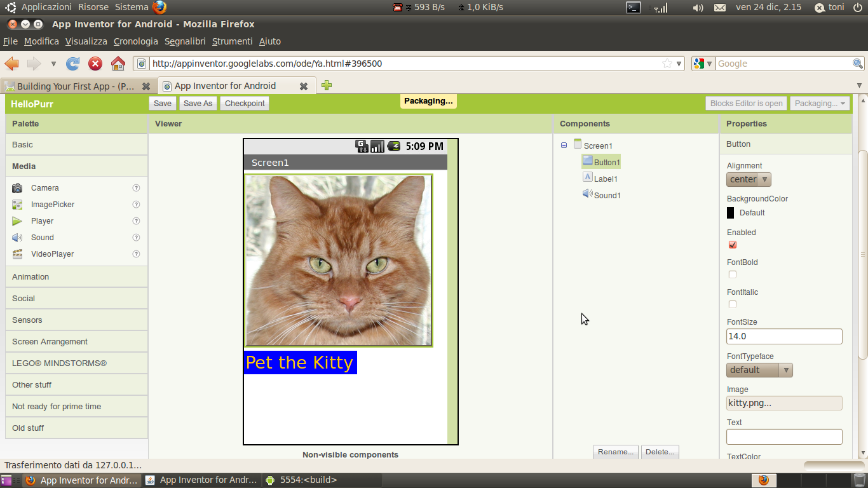Open the BackgroundColor swatch
The width and height of the screenshot is (868, 488).
(731, 213)
